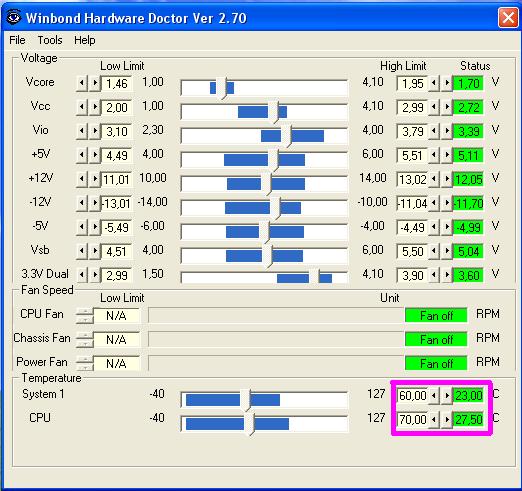Decrease CPU temperature limit with left arrow

click(433, 419)
